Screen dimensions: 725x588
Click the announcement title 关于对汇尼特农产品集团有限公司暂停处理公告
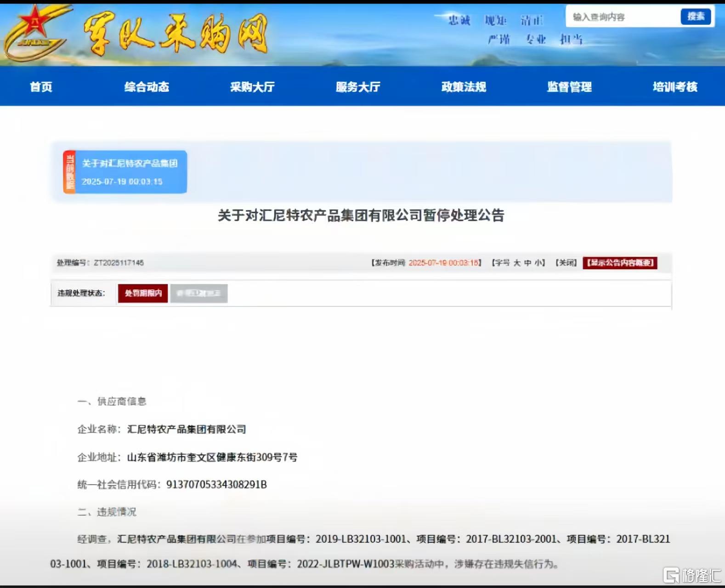click(x=361, y=215)
